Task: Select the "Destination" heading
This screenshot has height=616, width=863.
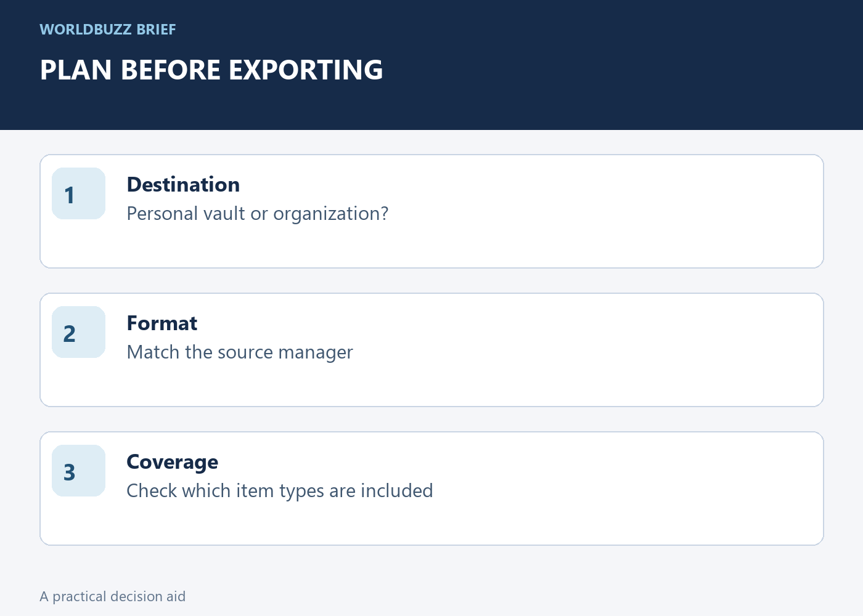Action: (x=183, y=185)
